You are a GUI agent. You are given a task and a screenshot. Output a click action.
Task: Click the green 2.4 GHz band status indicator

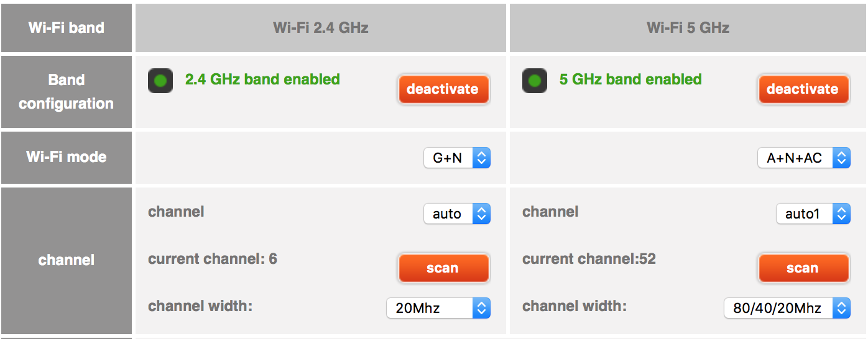pos(160,81)
